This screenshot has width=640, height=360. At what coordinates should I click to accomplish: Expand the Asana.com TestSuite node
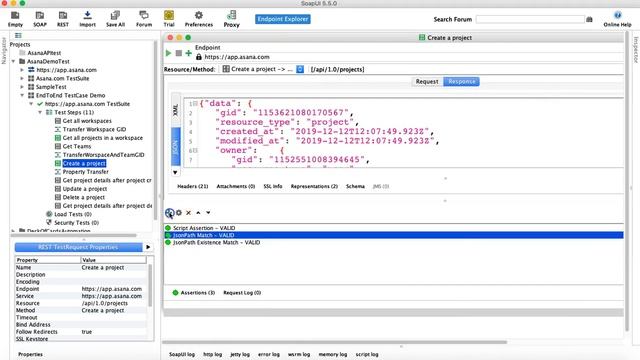click(22, 78)
